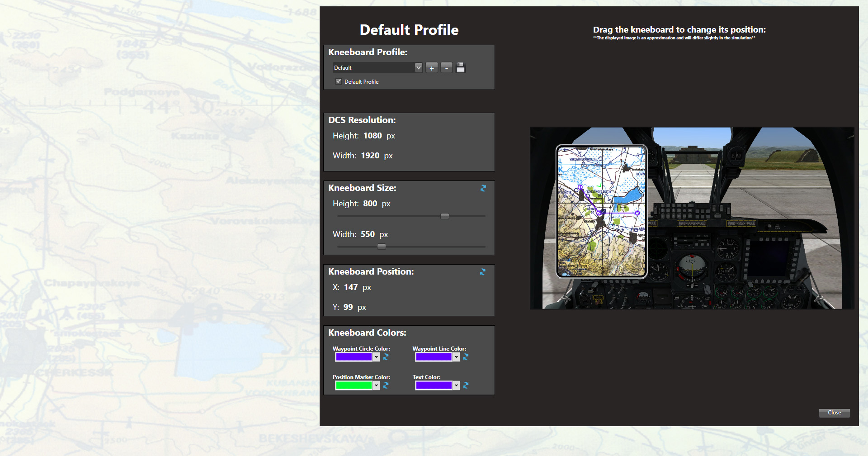Click the position X value 147
This screenshot has width=868, height=456.
pos(351,287)
